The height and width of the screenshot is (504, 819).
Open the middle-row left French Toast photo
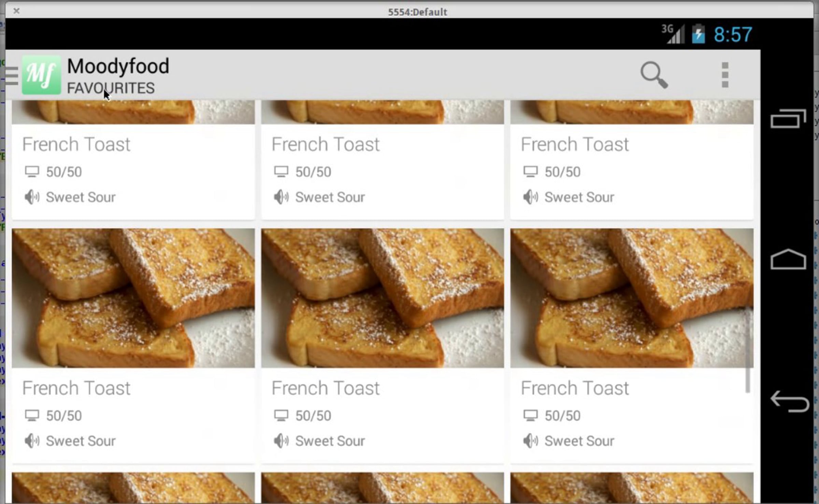(x=133, y=298)
